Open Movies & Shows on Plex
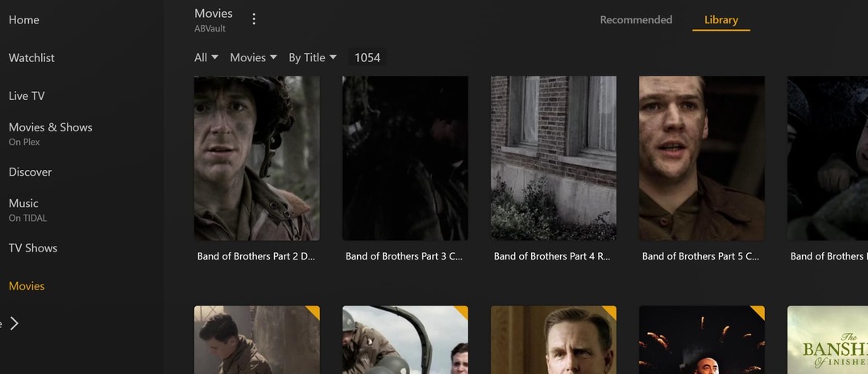868x374 pixels. coord(51,133)
